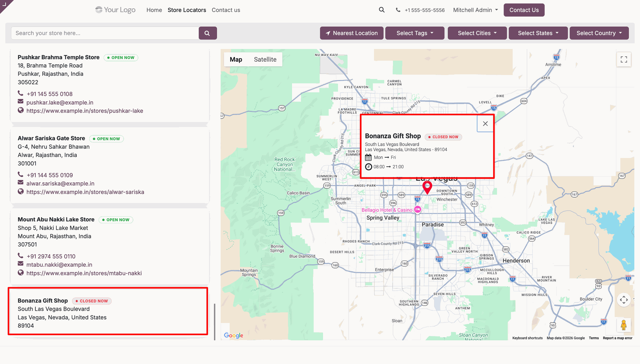Select the Mount Abu Nakki Lake Store title

56,219
